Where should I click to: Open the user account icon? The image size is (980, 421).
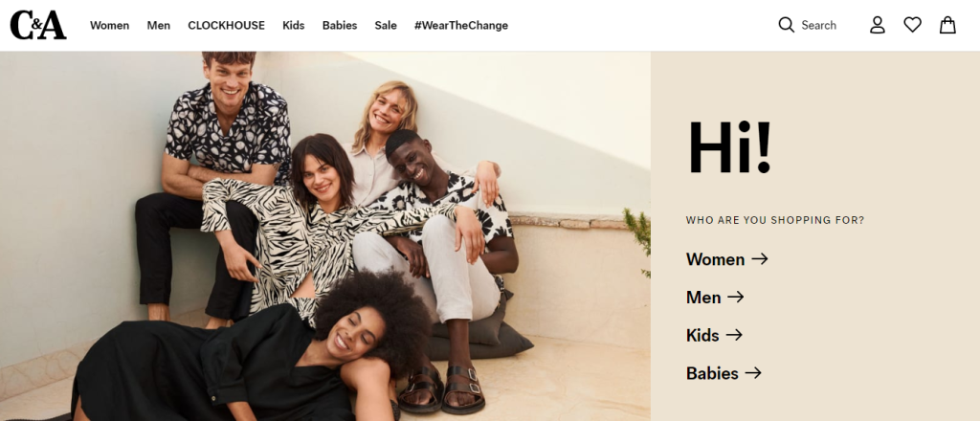click(x=878, y=25)
